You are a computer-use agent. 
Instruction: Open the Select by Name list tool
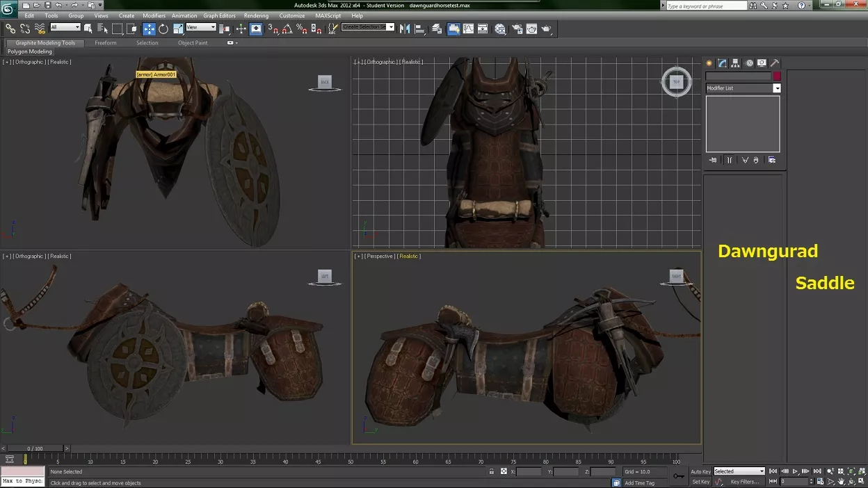pos(102,29)
